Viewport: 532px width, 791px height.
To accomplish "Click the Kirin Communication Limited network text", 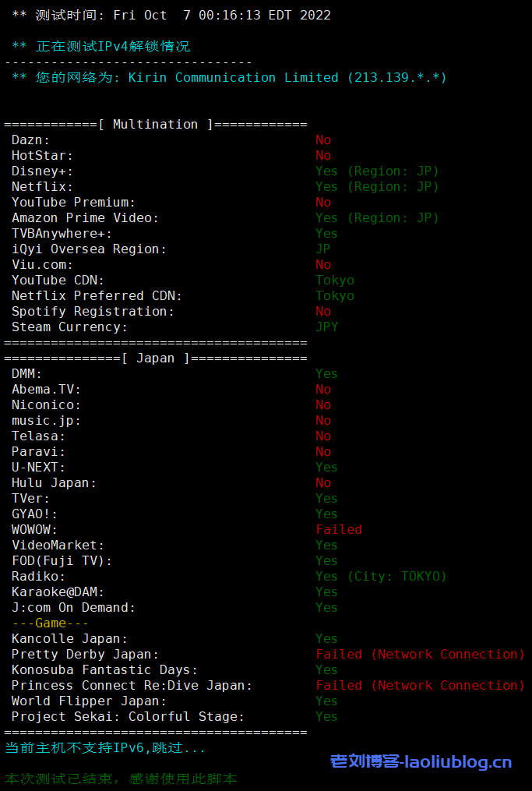I will point(234,77).
